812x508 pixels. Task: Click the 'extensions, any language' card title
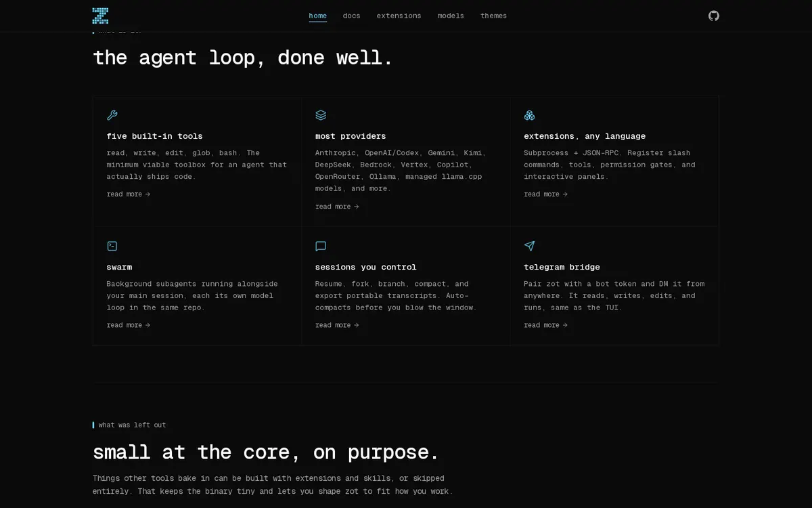pyautogui.click(x=585, y=136)
